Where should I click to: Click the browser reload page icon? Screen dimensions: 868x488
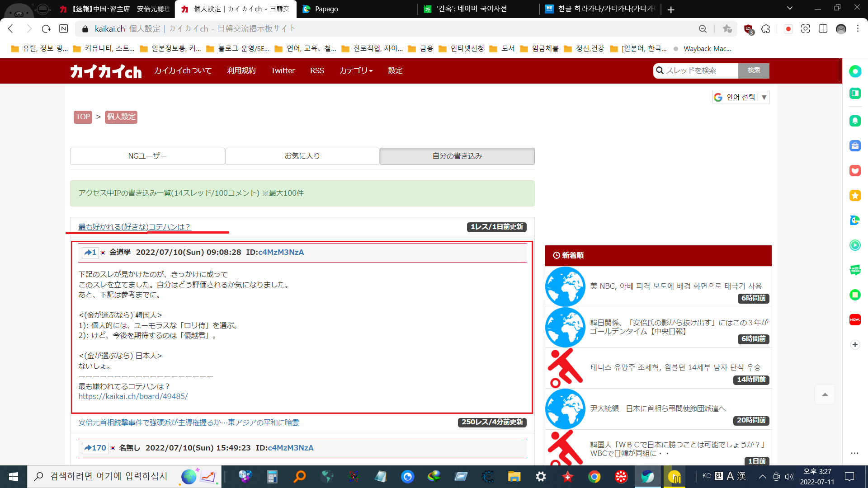[46, 29]
